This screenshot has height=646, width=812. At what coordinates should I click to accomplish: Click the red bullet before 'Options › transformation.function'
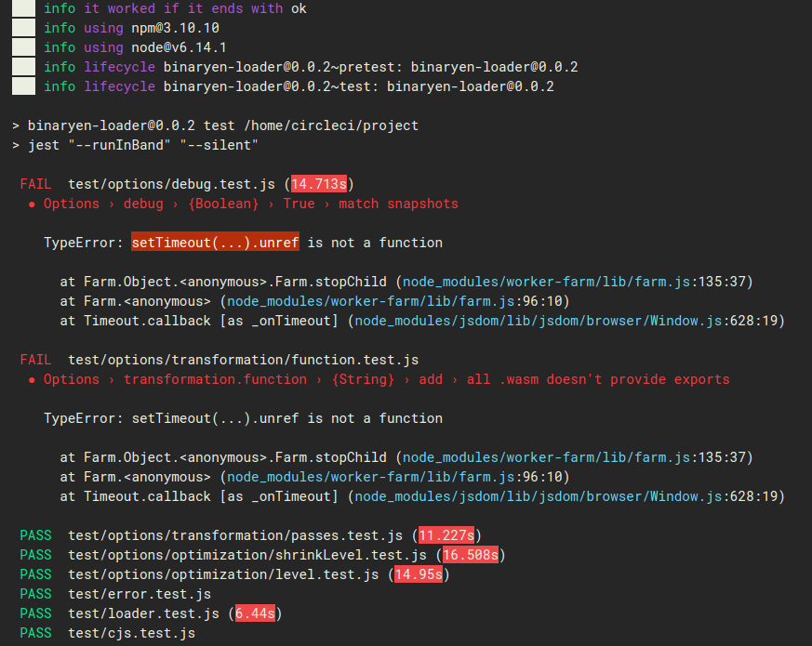click(x=33, y=380)
